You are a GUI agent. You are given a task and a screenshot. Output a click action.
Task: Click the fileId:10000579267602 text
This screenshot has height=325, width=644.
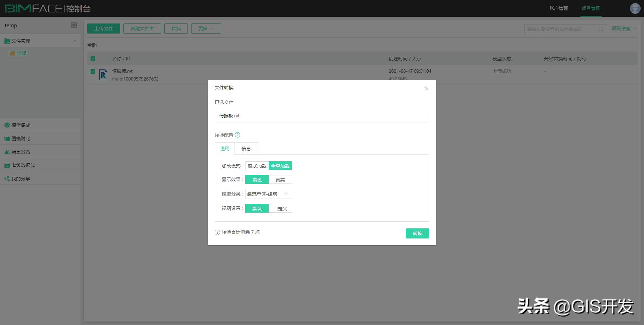point(135,79)
